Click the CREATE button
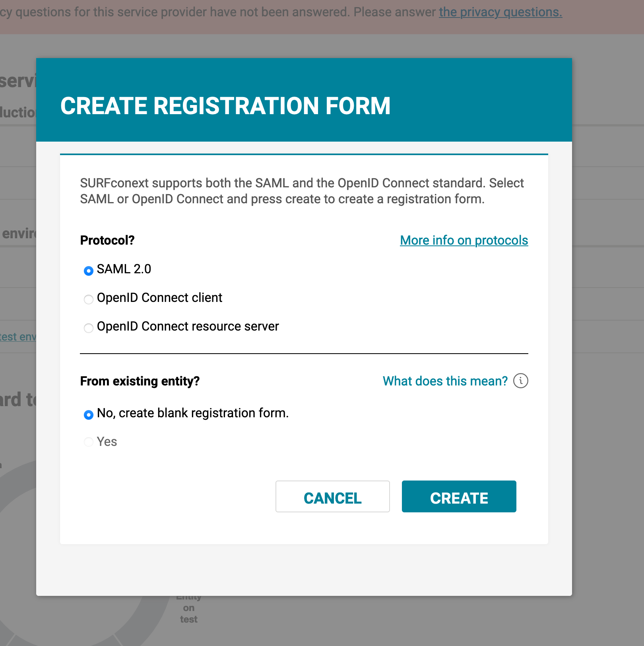 point(459,496)
